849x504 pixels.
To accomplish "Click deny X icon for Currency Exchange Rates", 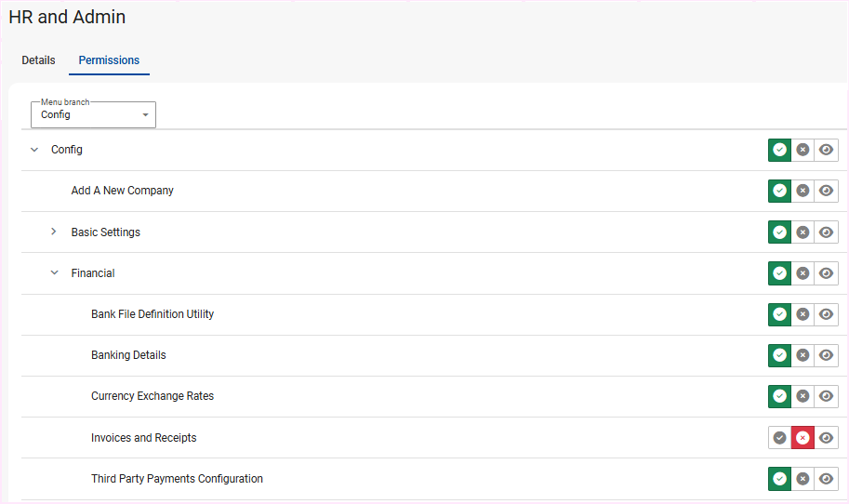I will [x=803, y=396].
